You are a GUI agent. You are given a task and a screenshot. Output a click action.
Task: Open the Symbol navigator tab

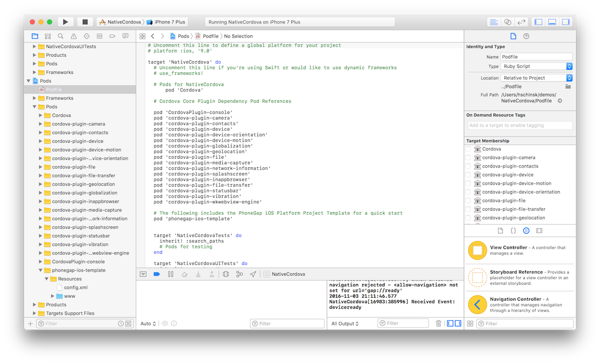[x=47, y=36]
